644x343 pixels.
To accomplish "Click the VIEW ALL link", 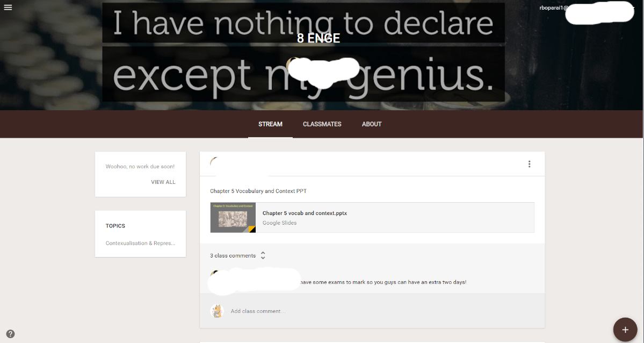I will tap(163, 182).
